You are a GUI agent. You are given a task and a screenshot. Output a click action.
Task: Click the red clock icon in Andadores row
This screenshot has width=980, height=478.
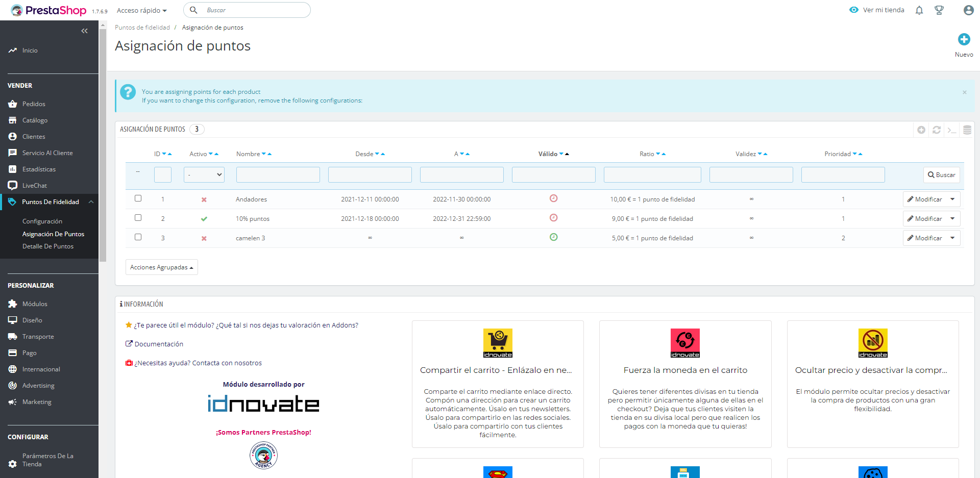point(554,198)
